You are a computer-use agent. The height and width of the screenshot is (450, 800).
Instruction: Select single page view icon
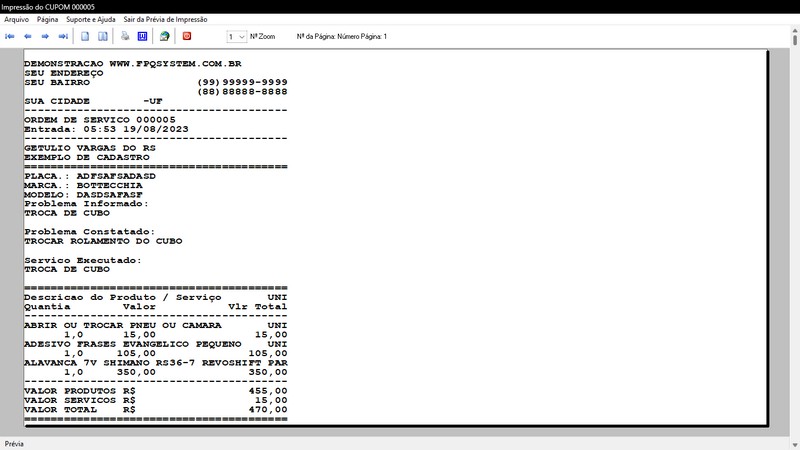(86, 36)
